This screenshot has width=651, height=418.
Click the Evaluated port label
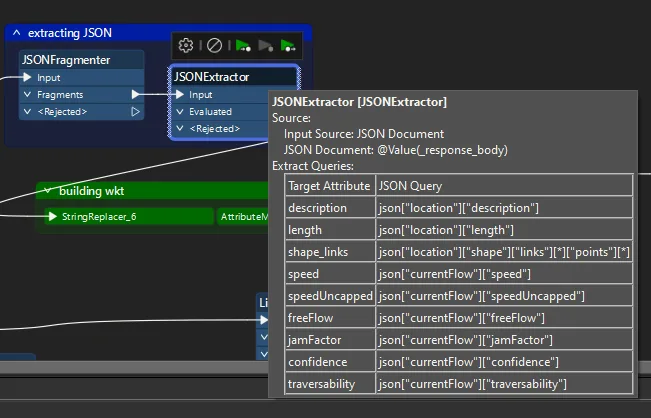pos(210,112)
